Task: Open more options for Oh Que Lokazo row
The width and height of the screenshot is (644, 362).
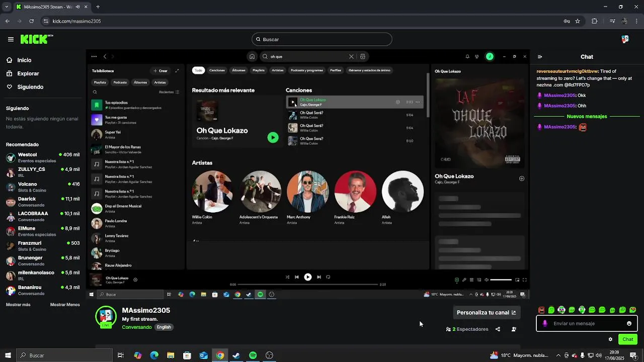Action: 418,102
